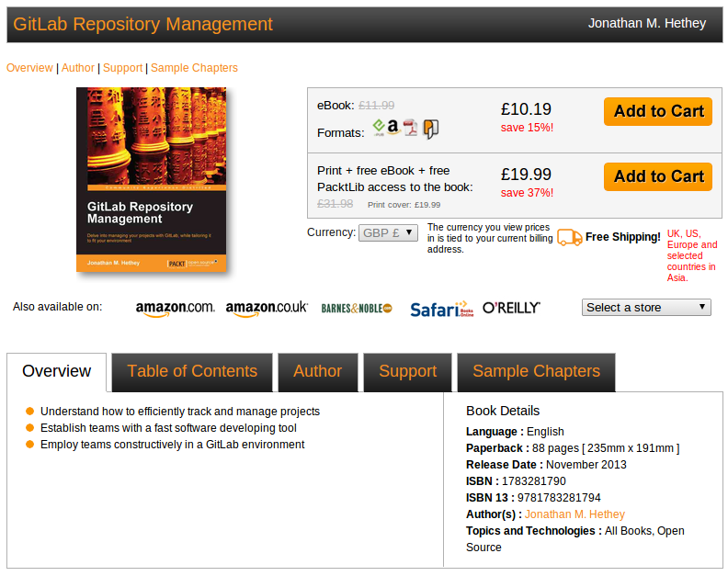728x576 pixels.
Task: Click the Book Details heading
Action: click(x=503, y=411)
